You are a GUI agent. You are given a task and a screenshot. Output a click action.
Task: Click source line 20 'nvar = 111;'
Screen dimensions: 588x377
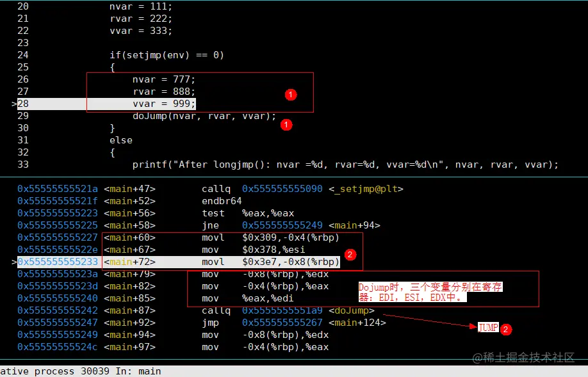141,6
